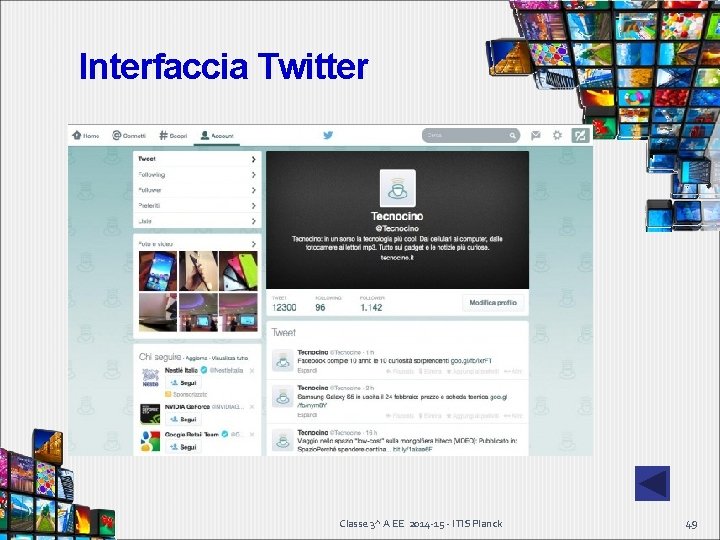The image size is (720, 540).
Task: Follow Nestlé Italia with Segui button
Action: (183, 382)
